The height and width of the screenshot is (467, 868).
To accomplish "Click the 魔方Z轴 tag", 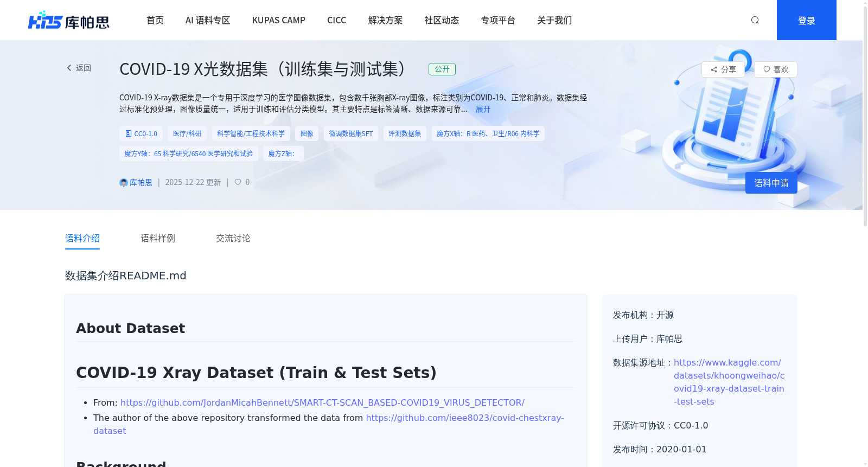I will point(283,153).
